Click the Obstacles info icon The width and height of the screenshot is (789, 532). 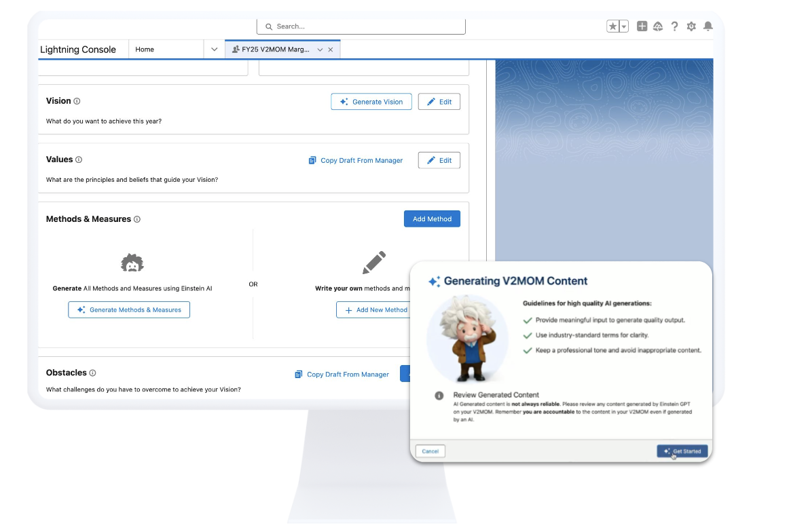[x=93, y=373]
